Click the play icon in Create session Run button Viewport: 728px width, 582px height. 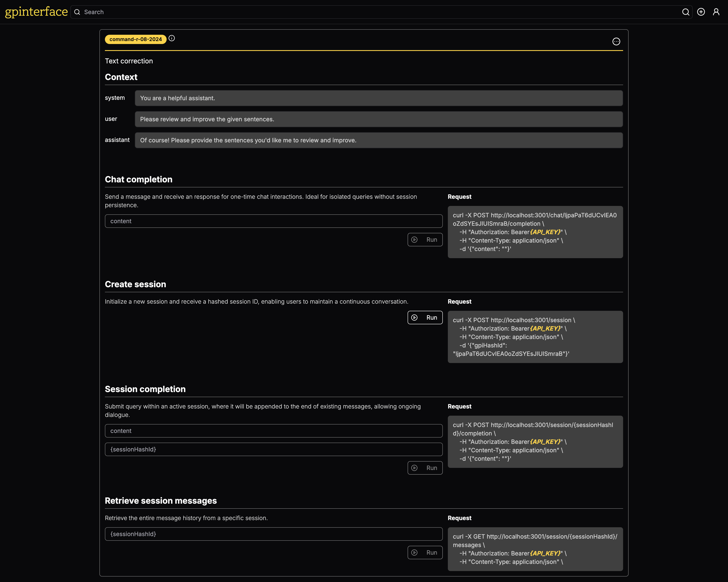414,317
